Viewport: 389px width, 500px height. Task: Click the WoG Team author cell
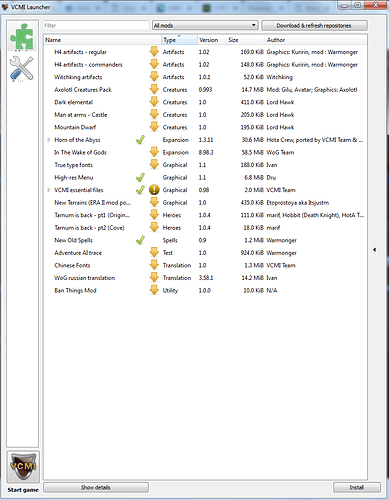[x=280, y=152]
